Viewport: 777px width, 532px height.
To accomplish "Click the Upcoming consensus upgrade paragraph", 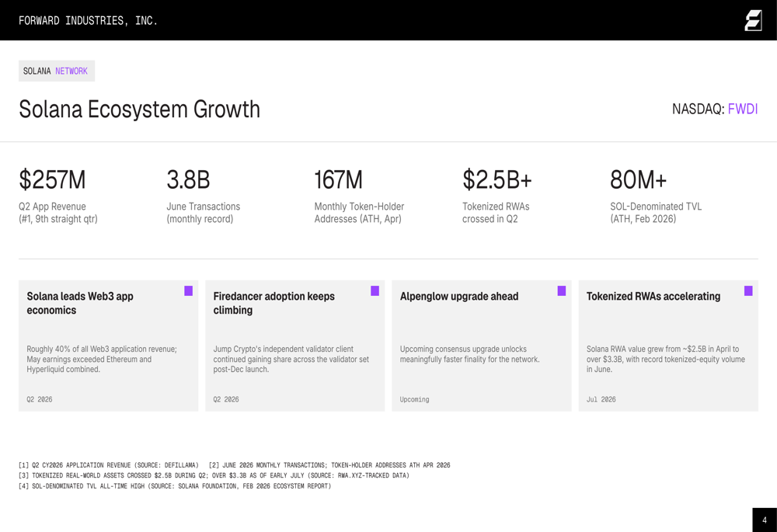I will (x=470, y=354).
